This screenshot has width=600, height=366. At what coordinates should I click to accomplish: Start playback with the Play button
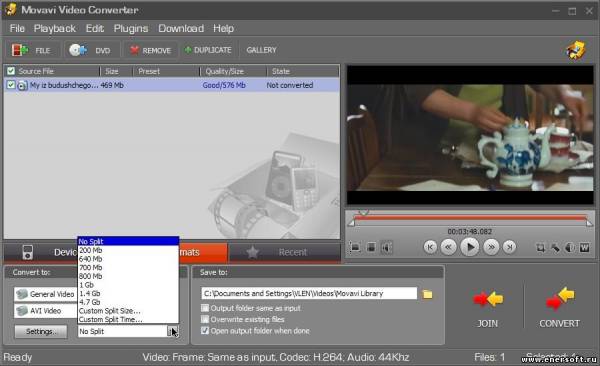(470, 247)
